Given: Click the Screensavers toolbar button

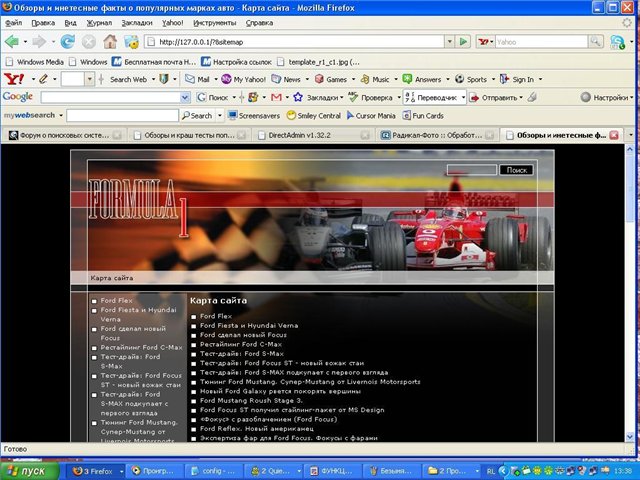Looking at the screenshot, I should point(254,115).
